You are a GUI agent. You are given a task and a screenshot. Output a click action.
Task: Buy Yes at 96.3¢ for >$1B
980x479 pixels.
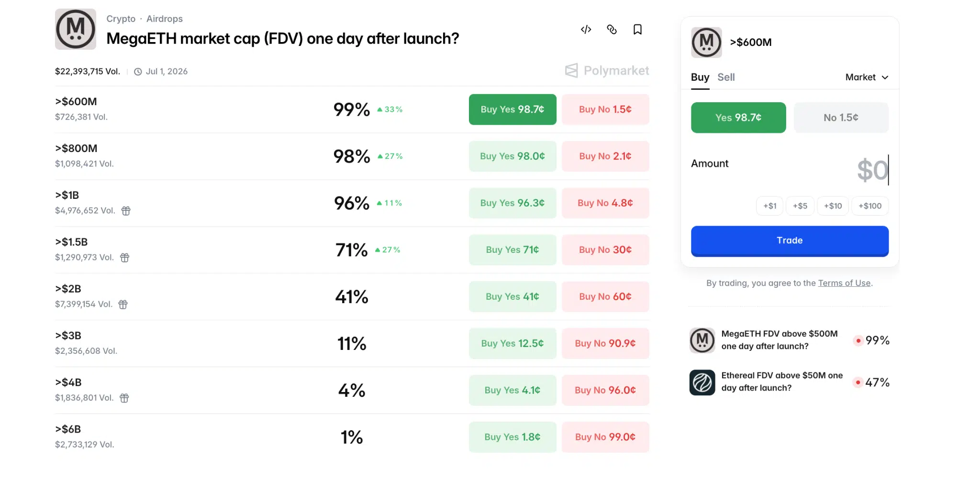pyautogui.click(x=512, y=203)
